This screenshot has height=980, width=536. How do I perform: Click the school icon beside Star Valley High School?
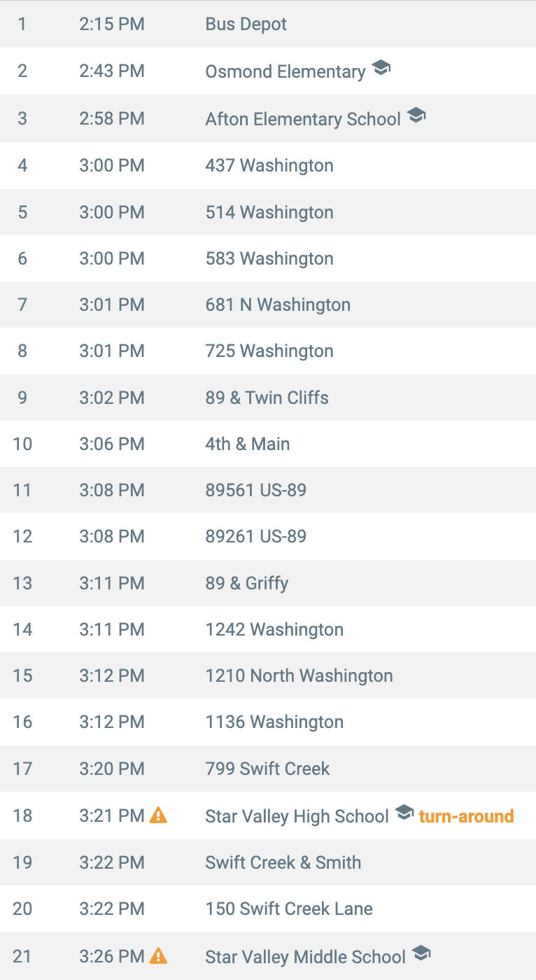[x=404, y=812]
